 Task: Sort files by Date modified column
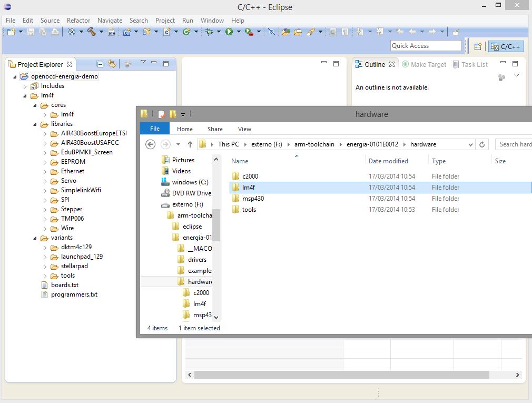click(x=388, y=161)
